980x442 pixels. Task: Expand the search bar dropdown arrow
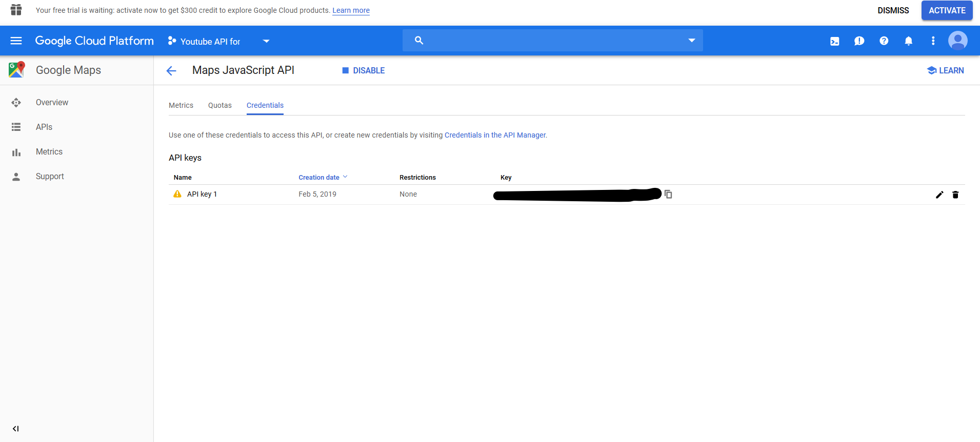691,41
